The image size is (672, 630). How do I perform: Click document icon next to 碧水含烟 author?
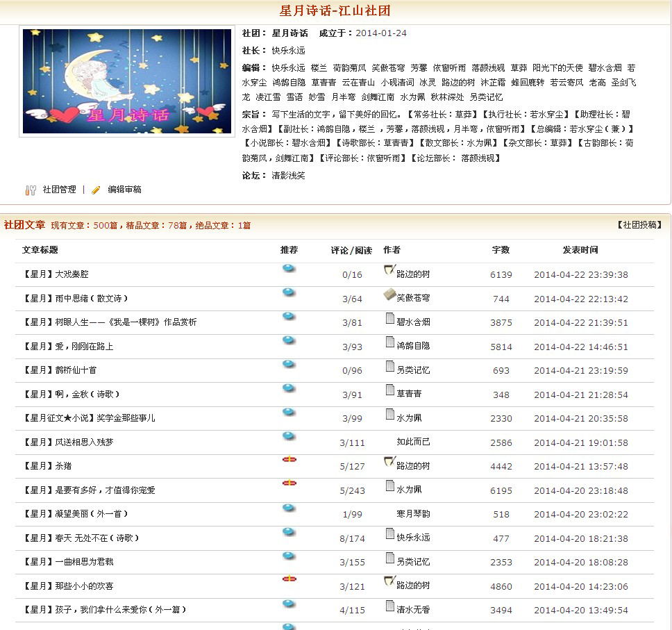click(x=390, y=318)
